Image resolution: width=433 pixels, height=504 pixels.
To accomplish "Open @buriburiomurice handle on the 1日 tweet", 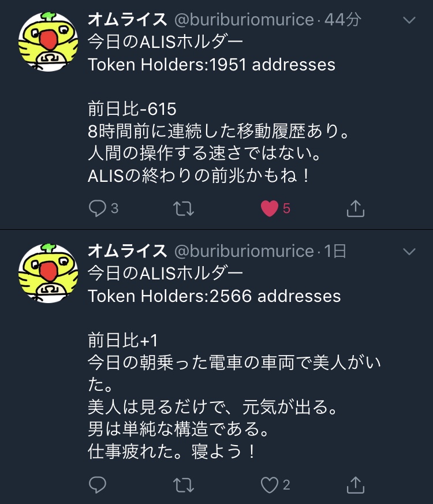I will coord(244,251).
